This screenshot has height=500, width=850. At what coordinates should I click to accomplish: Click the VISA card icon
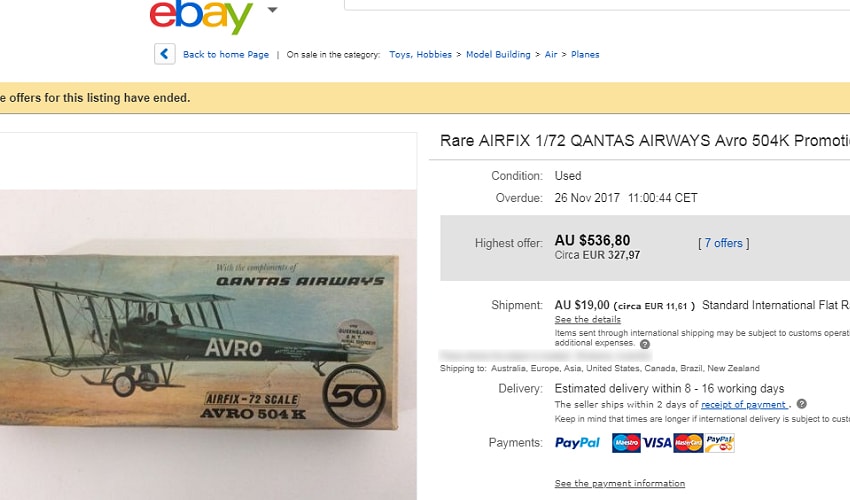coord(657,443)
